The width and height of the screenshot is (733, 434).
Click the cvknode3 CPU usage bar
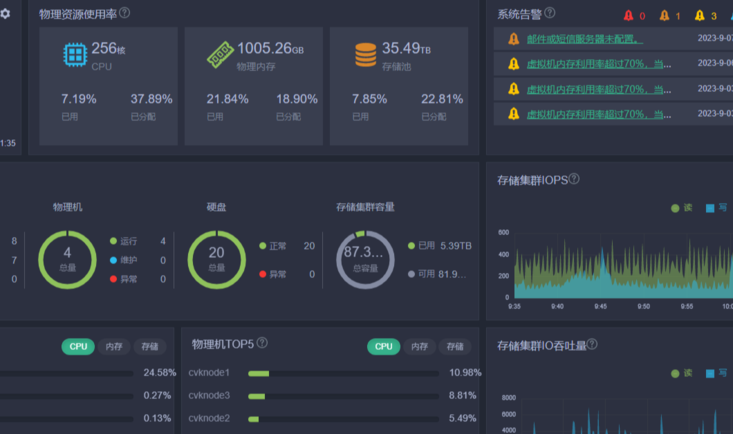[344, 397]
